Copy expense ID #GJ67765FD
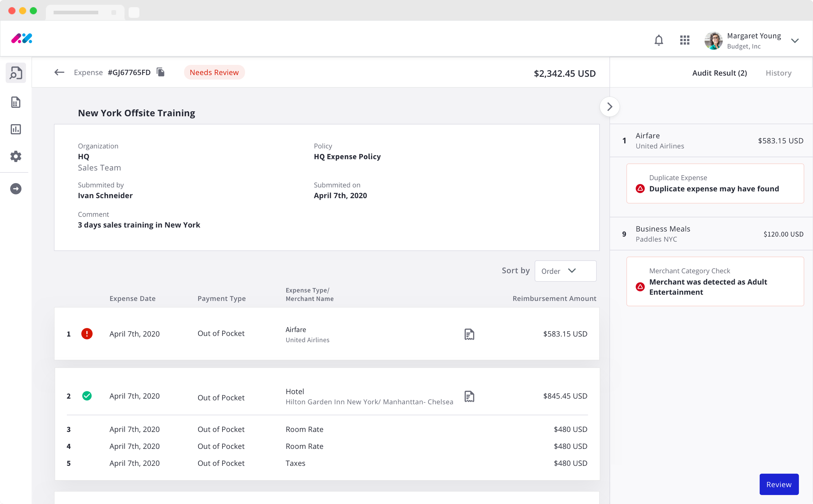The width and height of the screenshot is (813, 504). 161,72
